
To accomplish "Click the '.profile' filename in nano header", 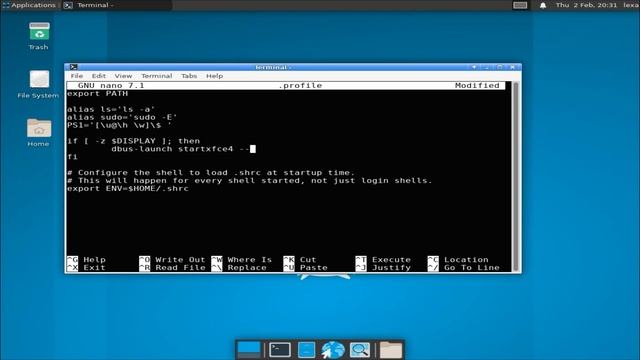I will click(300, 85).
